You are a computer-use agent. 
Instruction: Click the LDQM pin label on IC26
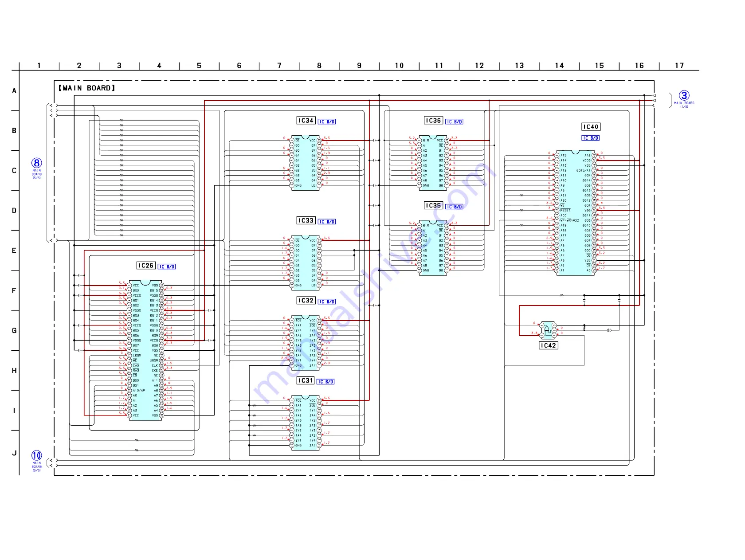[137, 356]
